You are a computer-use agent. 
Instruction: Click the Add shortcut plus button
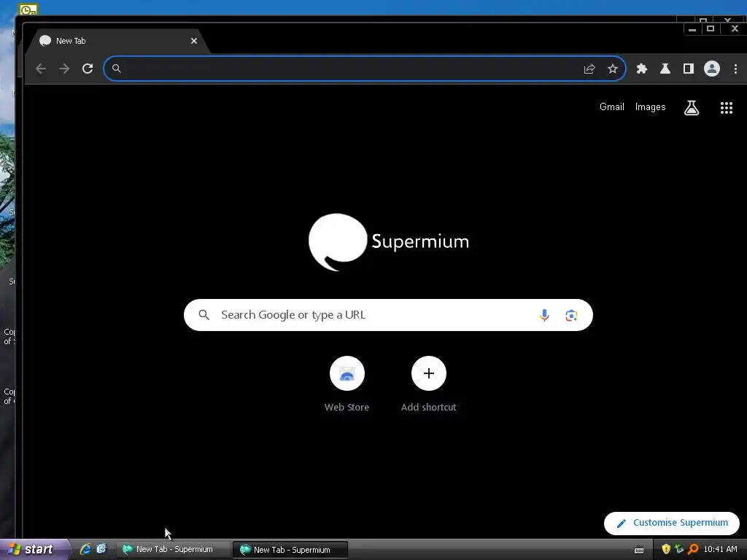pyautogui.click(x=429, y=373)
